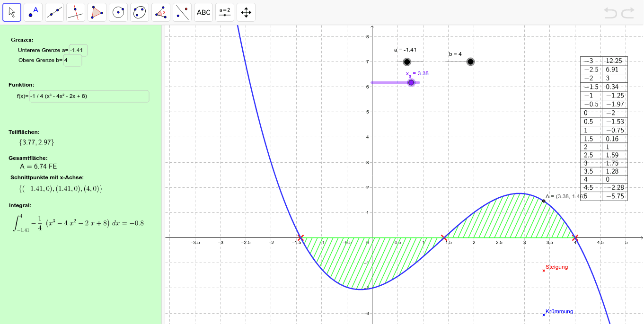This screenshot has width=644, height=325.
Task: Click the 'a = -1.41' slider label
Action: click(x=406, y=50)
